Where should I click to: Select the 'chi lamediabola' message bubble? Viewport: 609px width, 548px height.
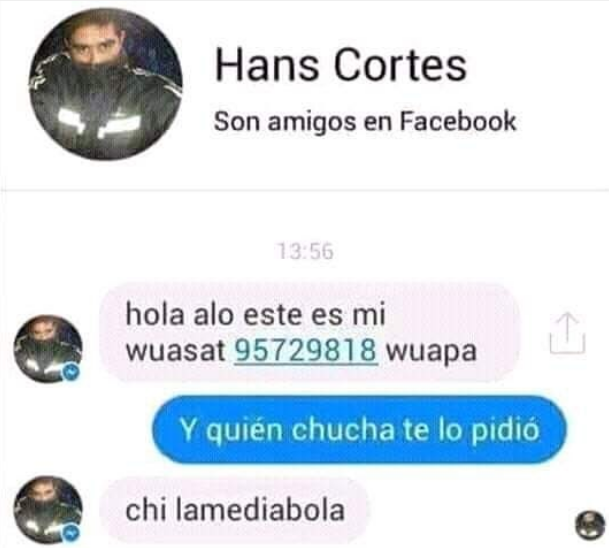pos(234,510)
